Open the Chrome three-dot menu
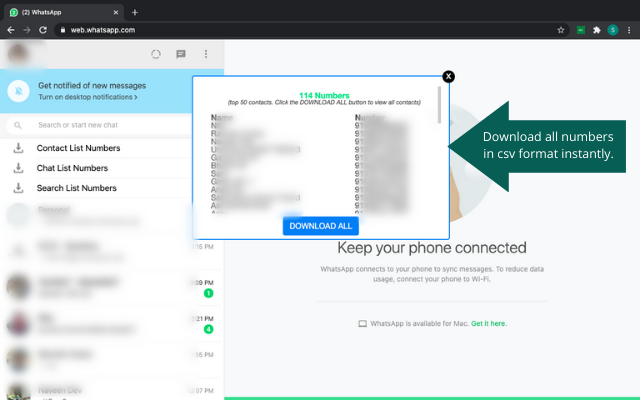 (629, 30)
